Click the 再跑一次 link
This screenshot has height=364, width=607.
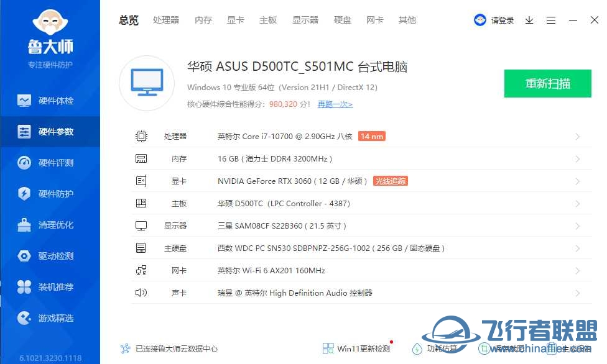(335, 104)
